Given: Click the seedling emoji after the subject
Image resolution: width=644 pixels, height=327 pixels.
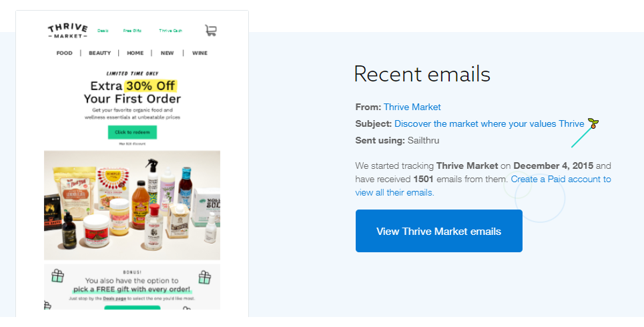Looking at the screenshot, I should click(593, 123).
